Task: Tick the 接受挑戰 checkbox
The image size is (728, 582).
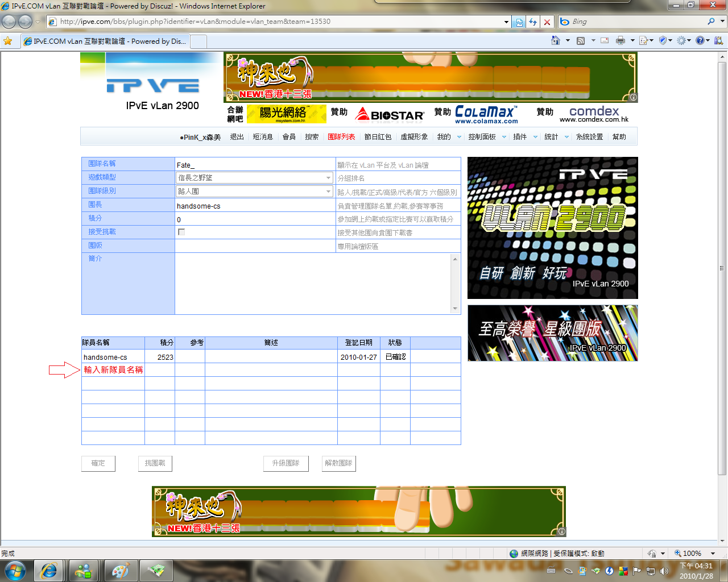Action: pos(181,232)
